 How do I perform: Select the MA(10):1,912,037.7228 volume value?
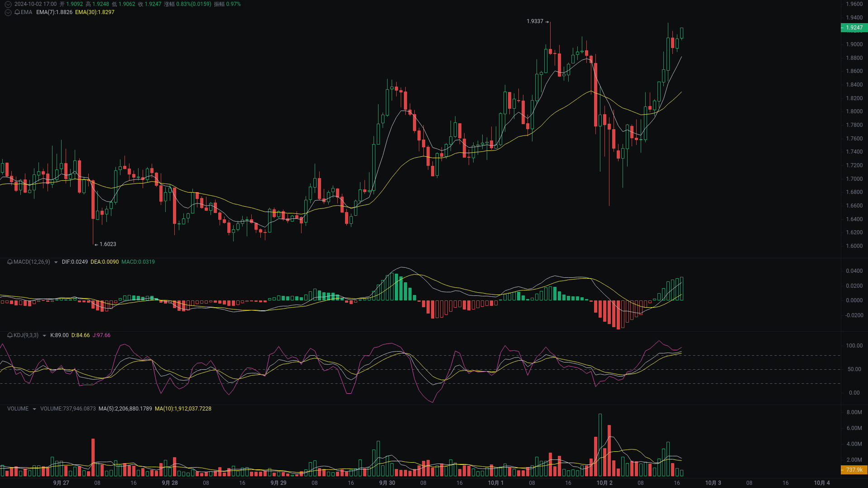tap(183, 409)
